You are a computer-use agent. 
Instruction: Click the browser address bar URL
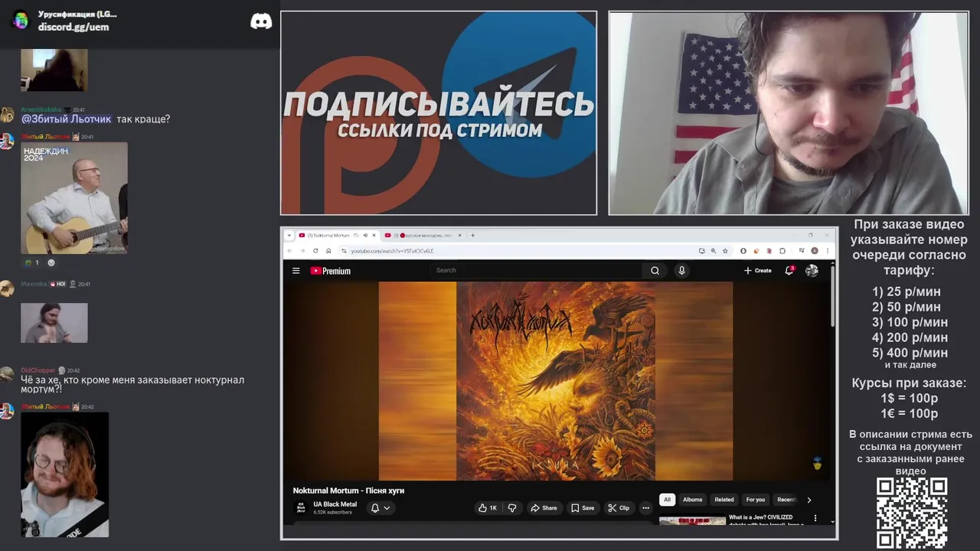click(x=392, y=251)
